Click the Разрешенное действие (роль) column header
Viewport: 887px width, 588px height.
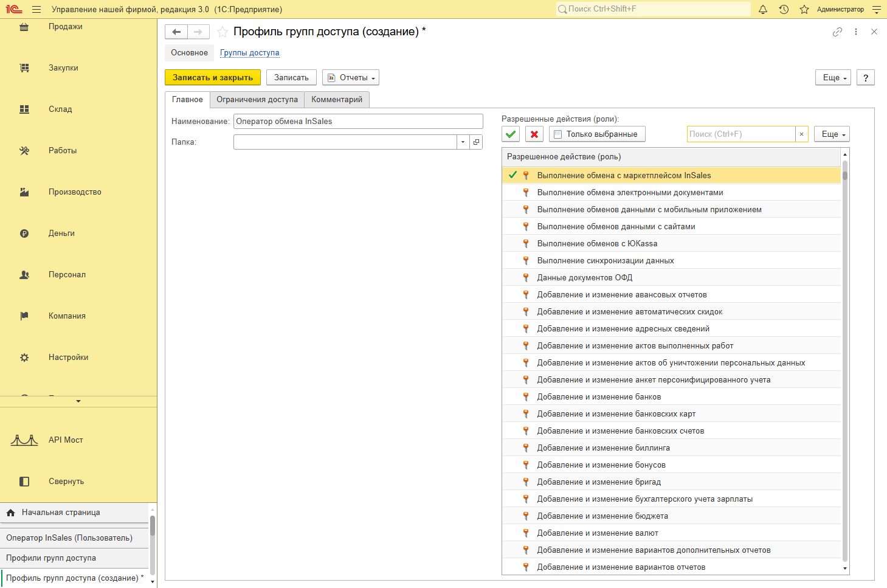[x=671, y=157]
